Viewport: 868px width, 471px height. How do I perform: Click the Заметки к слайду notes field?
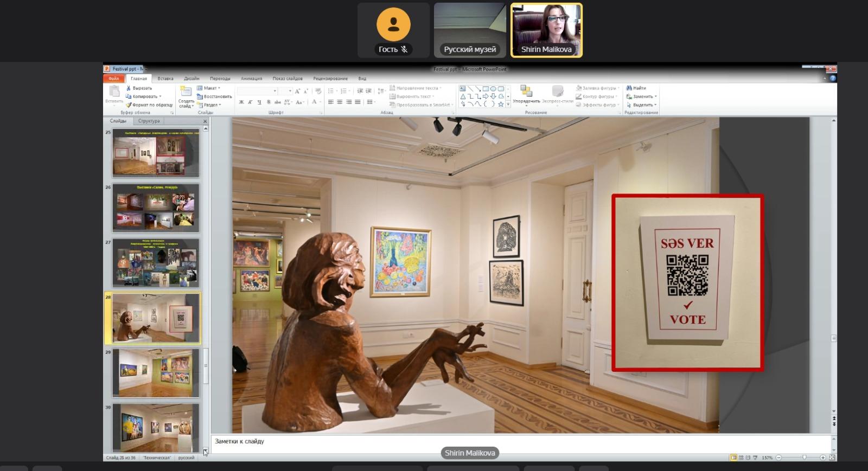[x=521, y=443]
